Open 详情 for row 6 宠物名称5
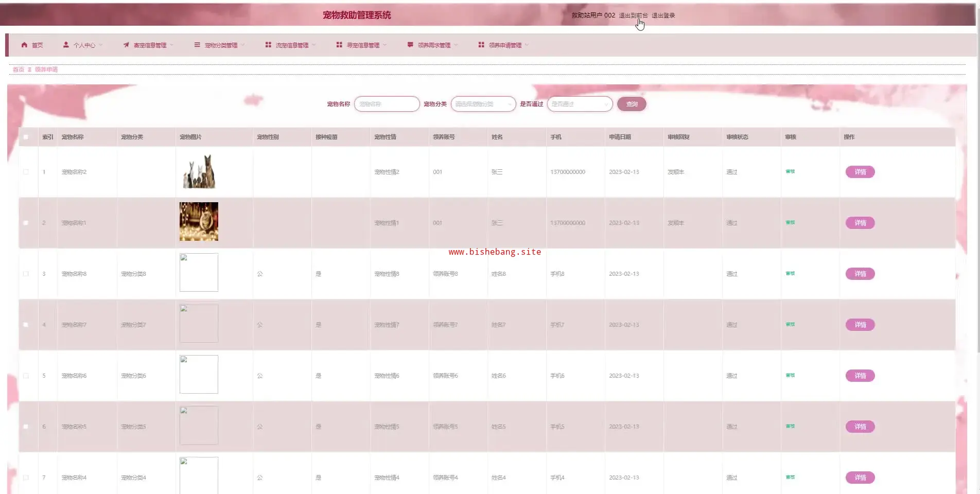The height and width of the screenshot is (494, 980). coord(860,427)
